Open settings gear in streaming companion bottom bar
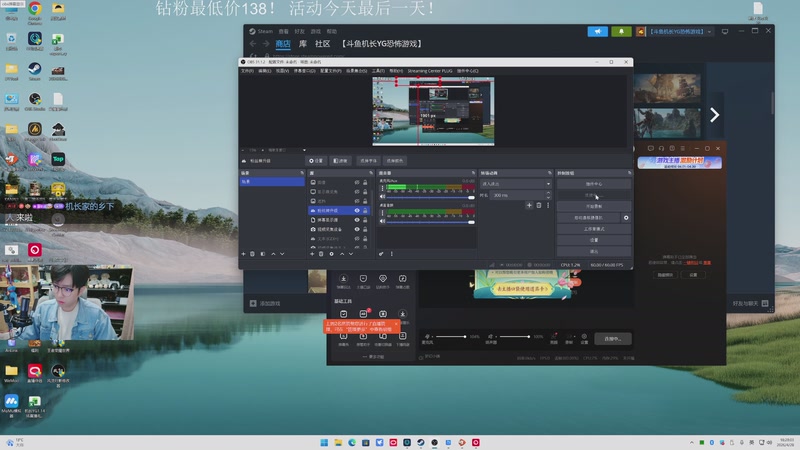 (x=584, y=337)
